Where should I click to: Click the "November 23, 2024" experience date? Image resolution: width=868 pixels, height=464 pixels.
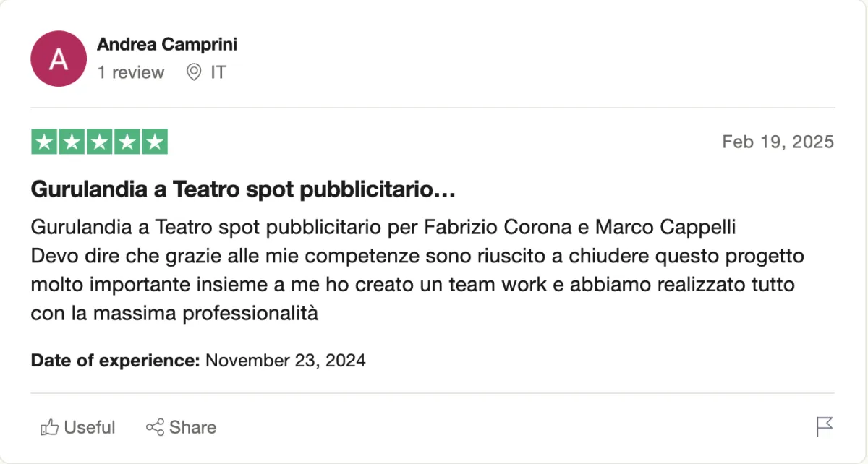286,360
